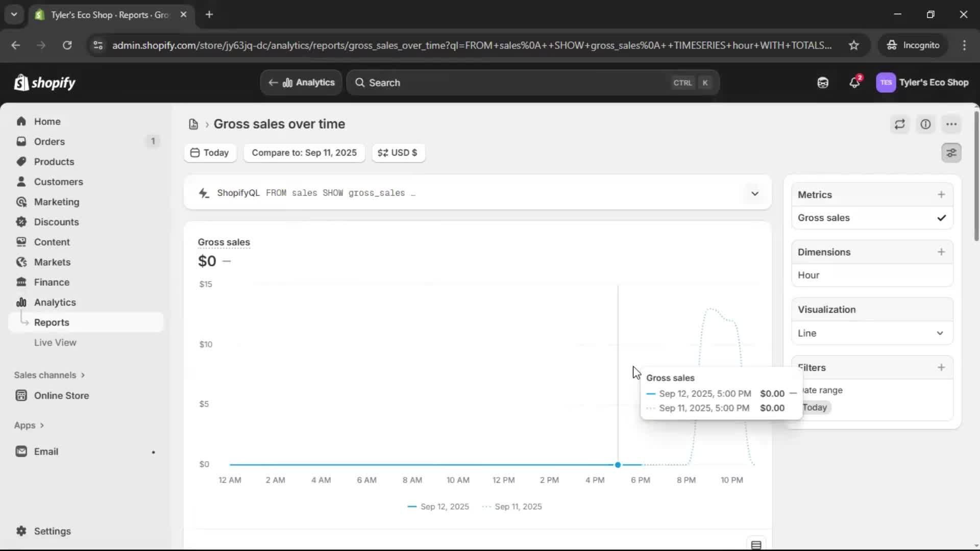Select the Hour dimension

click(x=872, y=275)
